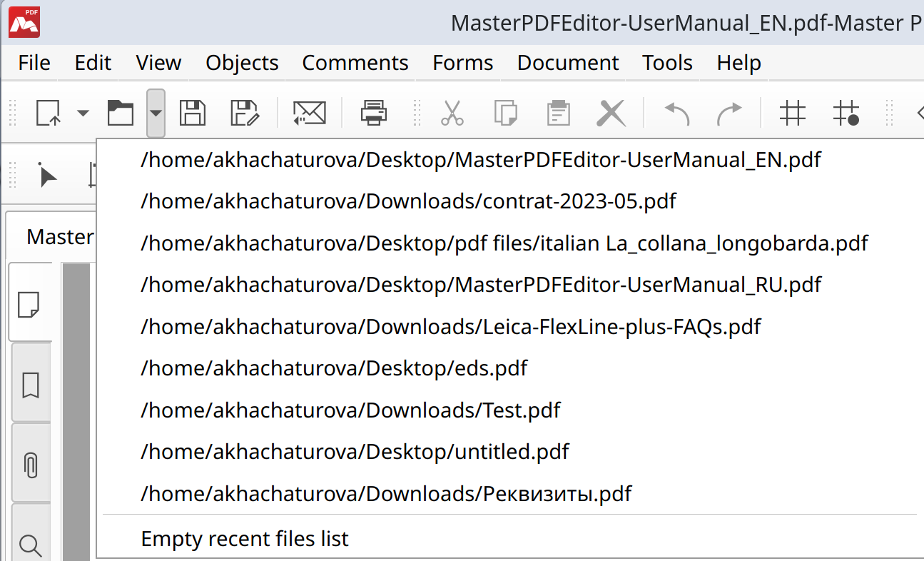Open the View menu
924x561 pixels.
tap(158, 63)
